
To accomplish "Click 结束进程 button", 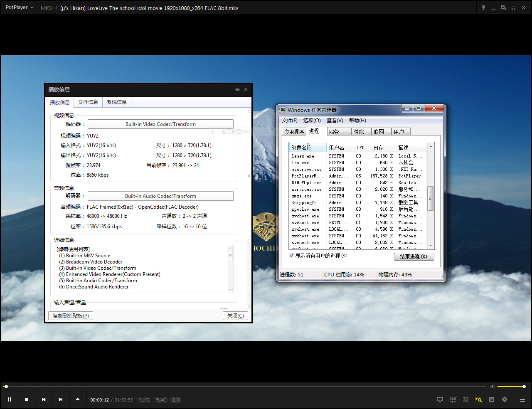I will (x=414, y=256).
